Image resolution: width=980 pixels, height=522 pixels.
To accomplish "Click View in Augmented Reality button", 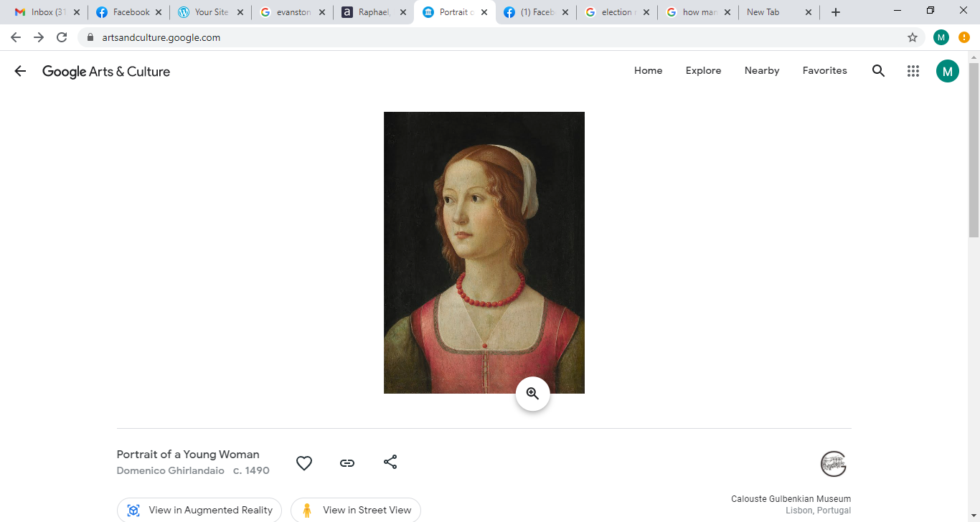I will click(199, 511).
